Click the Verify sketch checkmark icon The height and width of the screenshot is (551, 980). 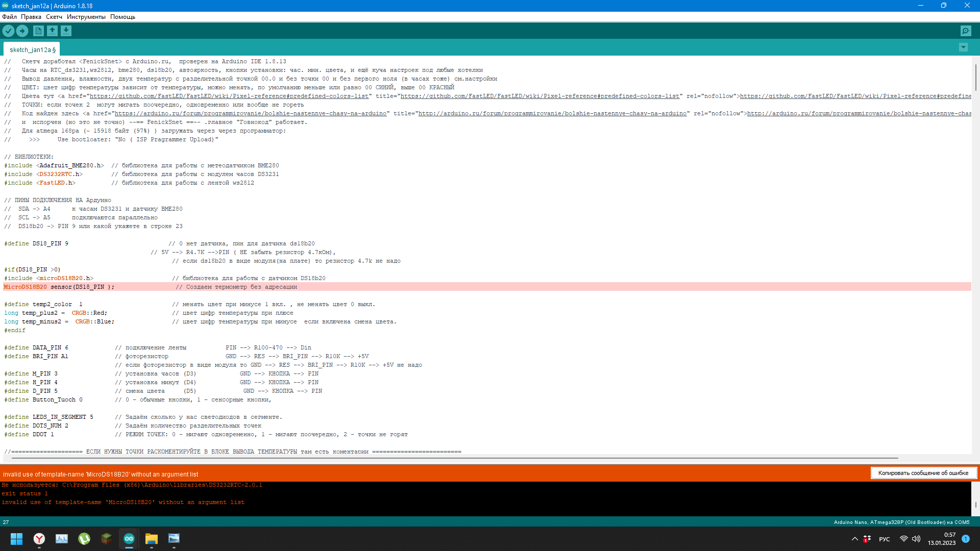(x=8, y=31)
